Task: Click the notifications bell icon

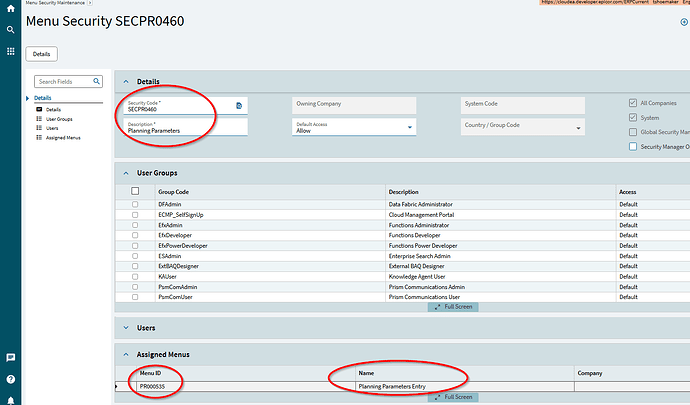Action: point(10,399)
